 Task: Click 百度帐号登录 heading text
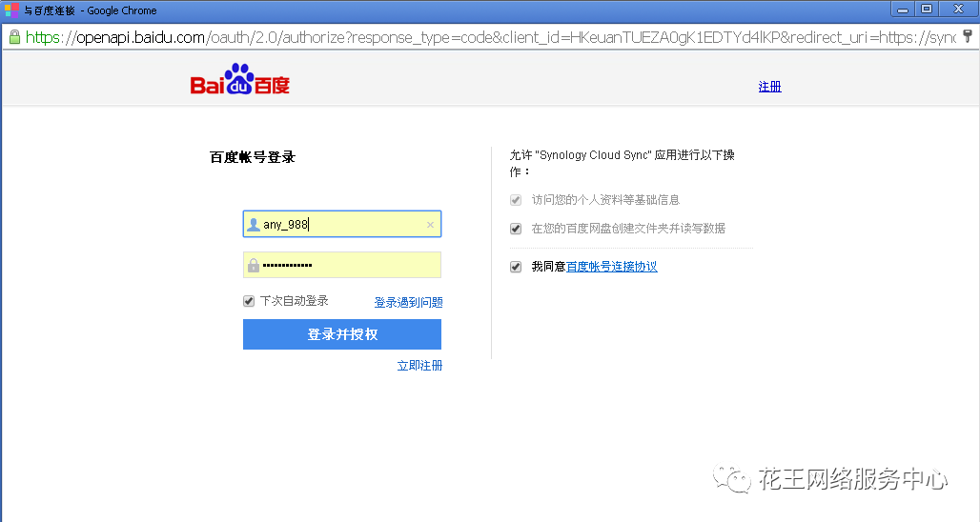(x=253, y=157)
